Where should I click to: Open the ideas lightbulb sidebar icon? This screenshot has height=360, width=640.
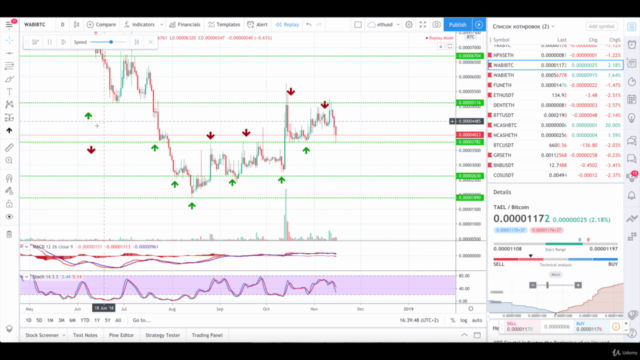[632, 118]
